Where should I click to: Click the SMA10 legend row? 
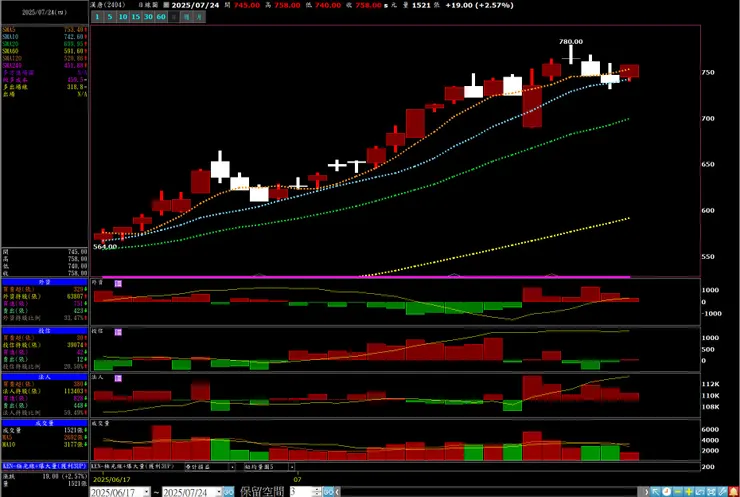point(44,37)
